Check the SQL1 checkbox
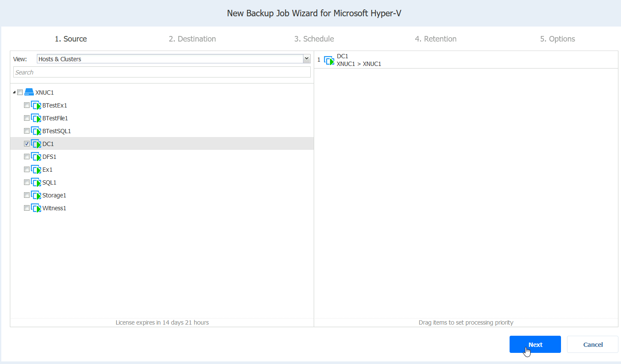Image resolution: width=621 pixels, height=364 pixels. tap(27, 182)
